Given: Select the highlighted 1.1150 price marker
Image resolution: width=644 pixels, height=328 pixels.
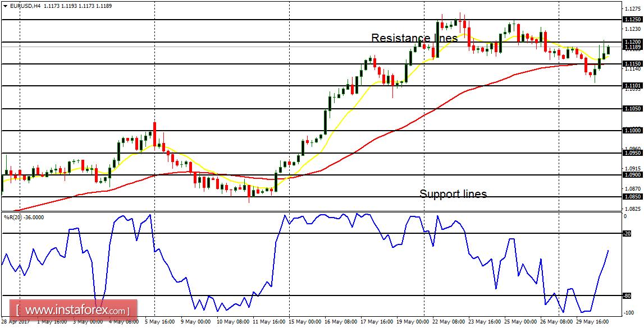Looking at the screenshot, I should pos(633,63).
